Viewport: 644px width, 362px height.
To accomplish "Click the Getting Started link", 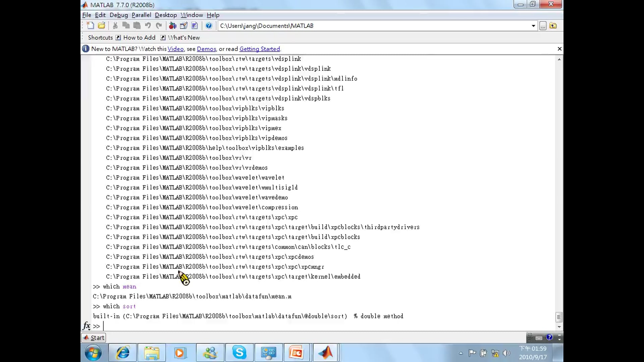I will point(259,49).
